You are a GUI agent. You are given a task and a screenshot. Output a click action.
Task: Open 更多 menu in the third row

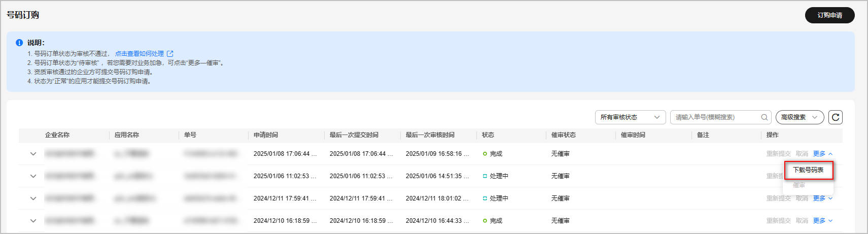822,198
